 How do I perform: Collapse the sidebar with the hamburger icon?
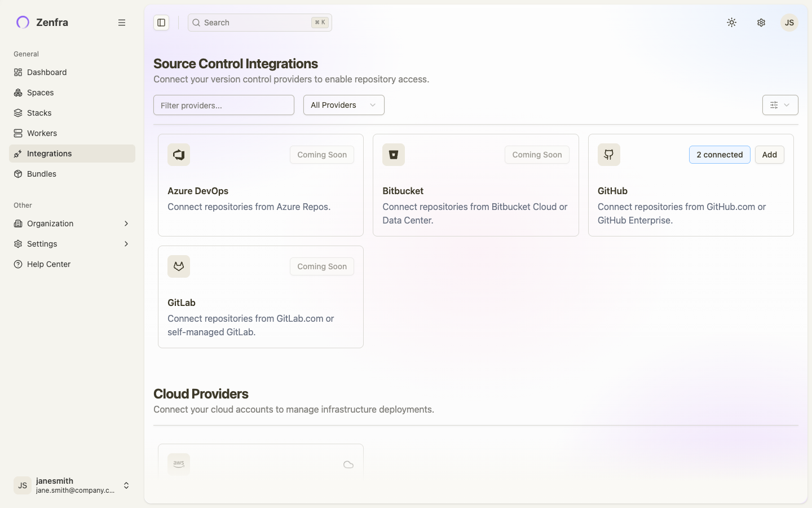[x=122, y=22]
